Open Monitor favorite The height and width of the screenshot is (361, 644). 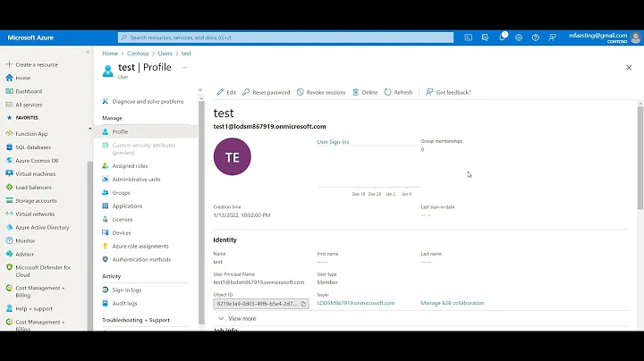click(x=25, y=240)
